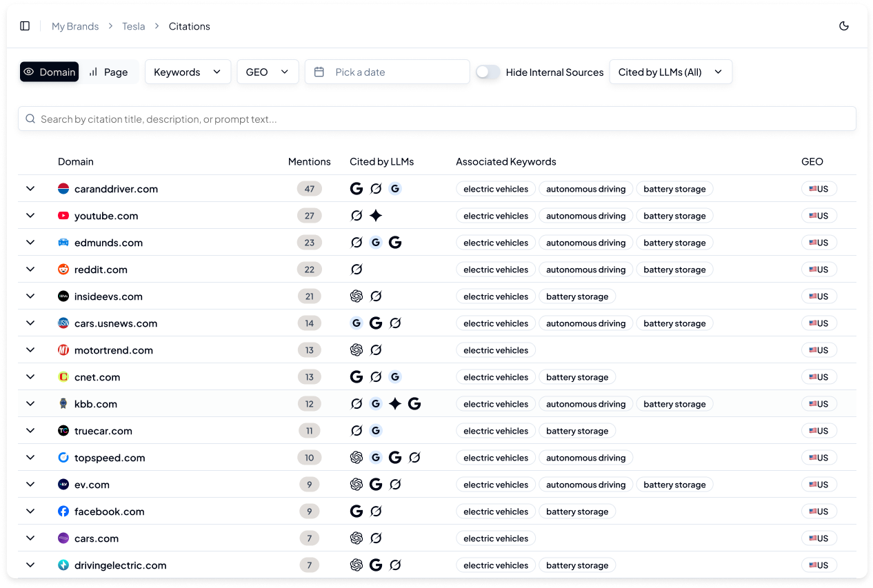Click electric vehicles tag in motortrend.com row

pos(496,350)
